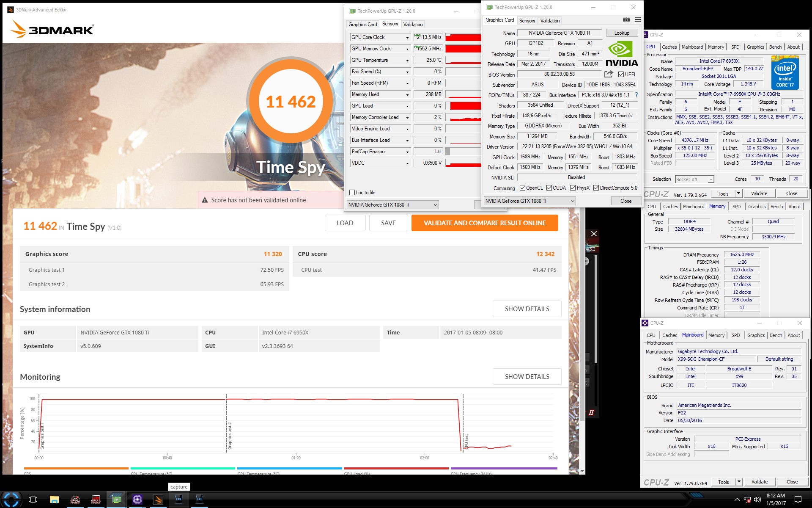Click the SAVE button in 3DMark
Screen dimensions: 812x508
click(x=389, y=223)
